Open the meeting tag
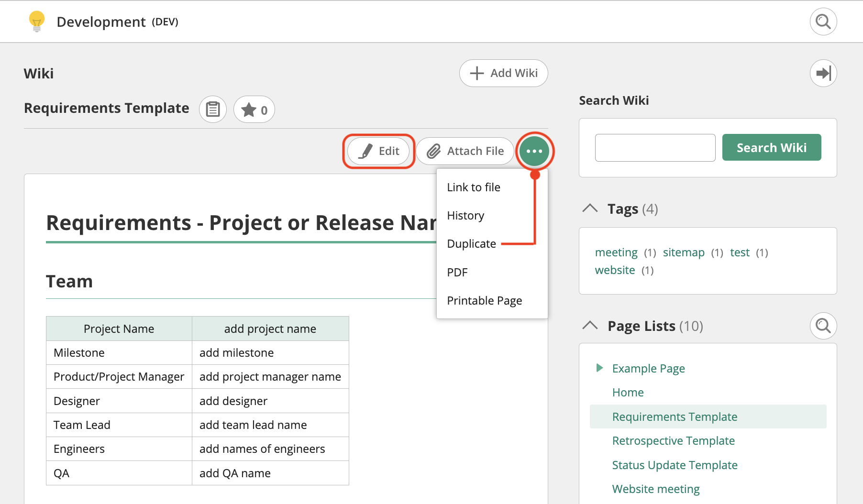 (616, 252)
